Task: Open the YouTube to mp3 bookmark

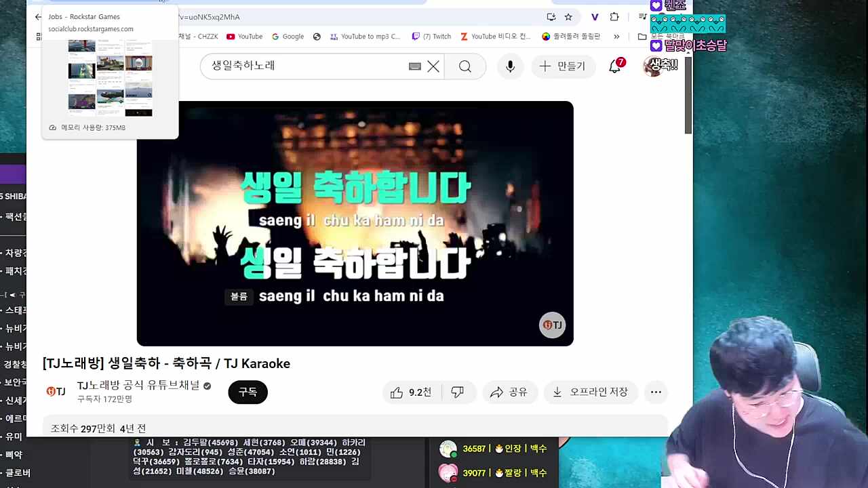Action: tap(365, 37)
